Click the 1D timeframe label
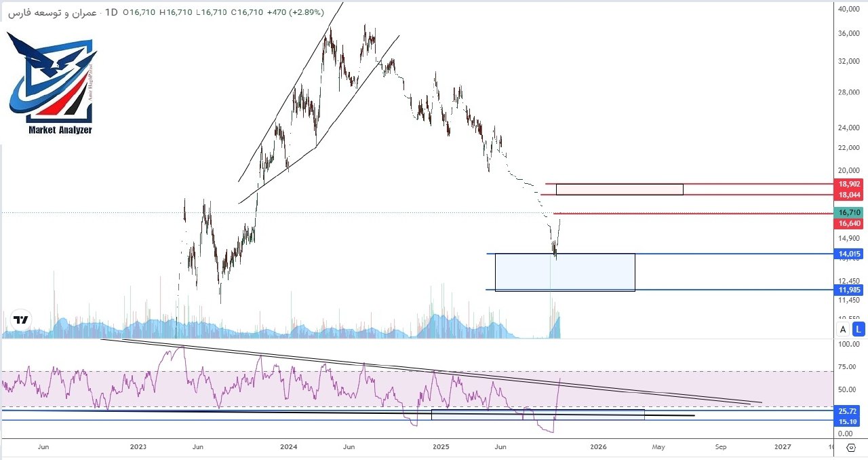The width and height of the screenshot is (868, 460). (111, 12)
